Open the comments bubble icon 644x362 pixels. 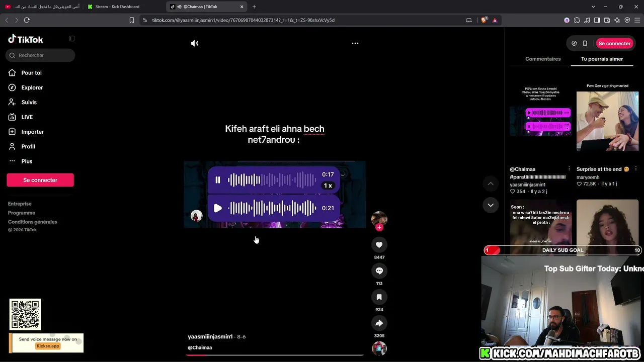[x=379, y=271]
